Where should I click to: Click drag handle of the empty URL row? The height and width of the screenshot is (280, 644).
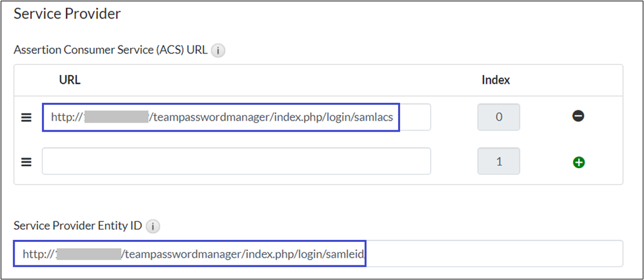(27, 161)
